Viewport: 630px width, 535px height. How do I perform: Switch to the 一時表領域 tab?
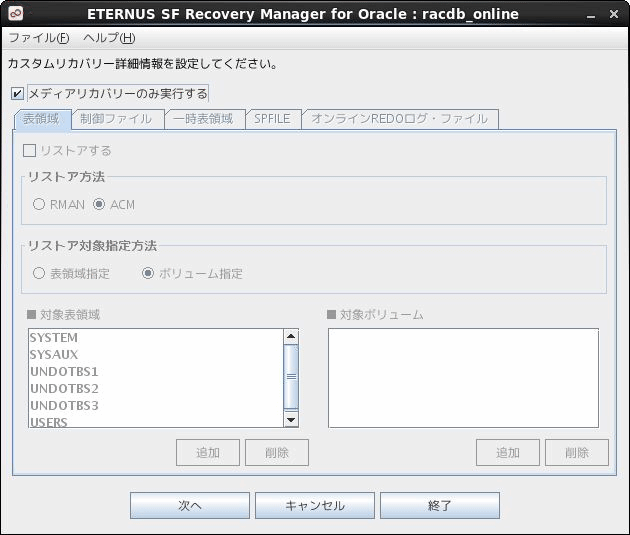pyautogui.click(x=203, y=119)
